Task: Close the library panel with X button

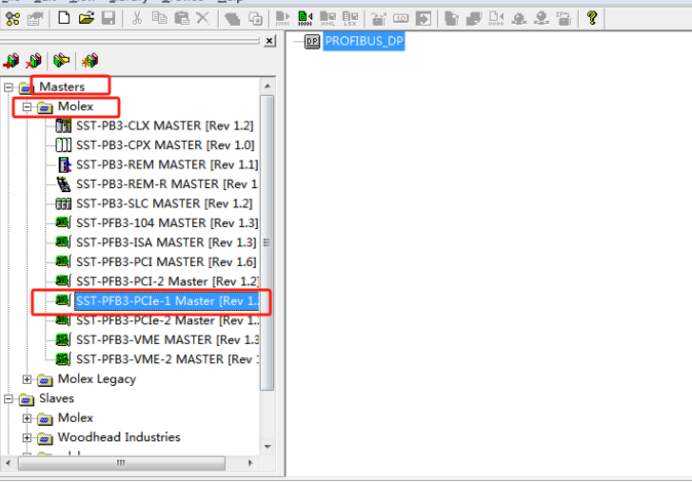Action: pos(269,41)
